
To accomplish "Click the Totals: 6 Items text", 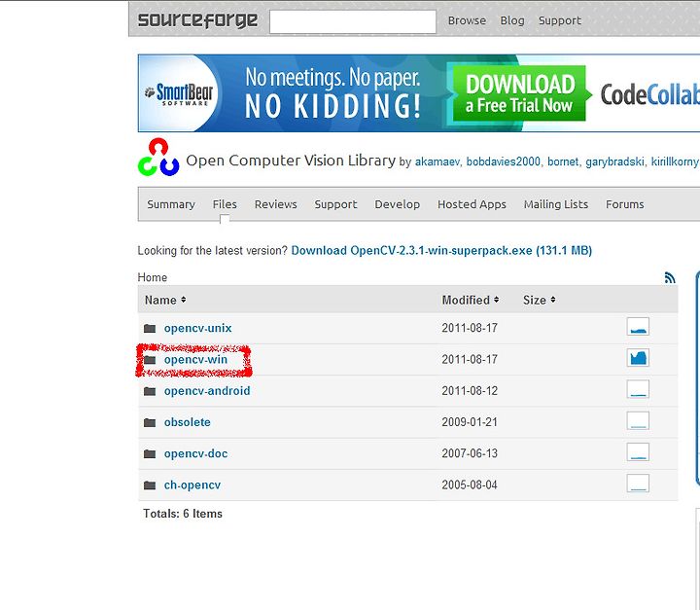I will (x=183, y=514).
